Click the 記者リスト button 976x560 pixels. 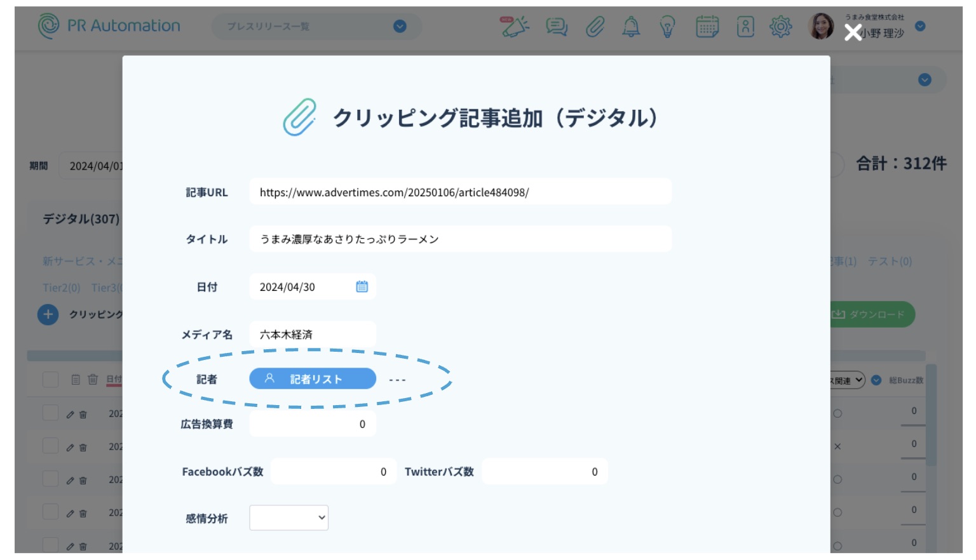(x=312, y=379)
